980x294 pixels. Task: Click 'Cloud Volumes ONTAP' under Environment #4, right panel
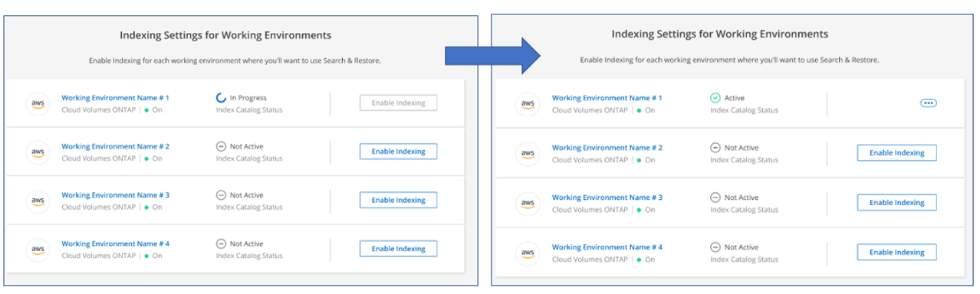[590, 260]
